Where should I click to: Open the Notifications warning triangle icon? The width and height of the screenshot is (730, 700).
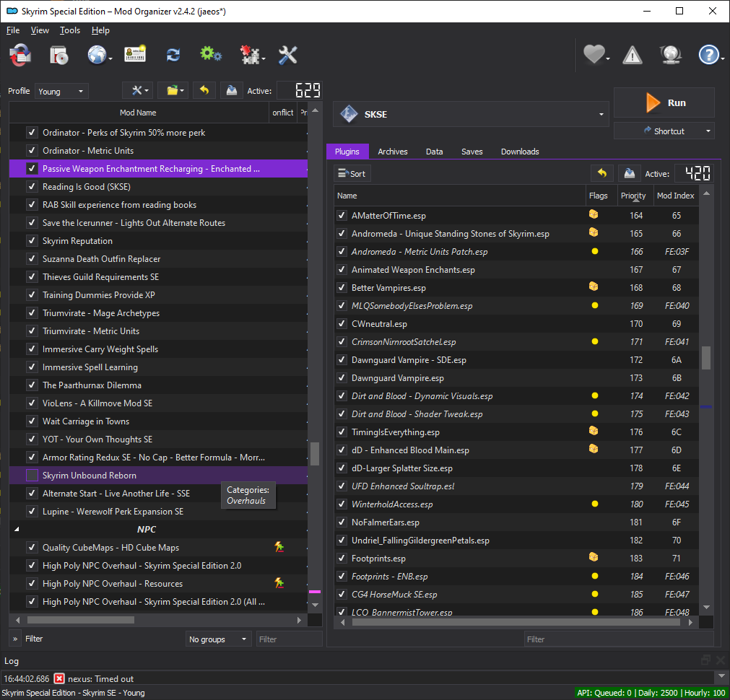point(633,55)
